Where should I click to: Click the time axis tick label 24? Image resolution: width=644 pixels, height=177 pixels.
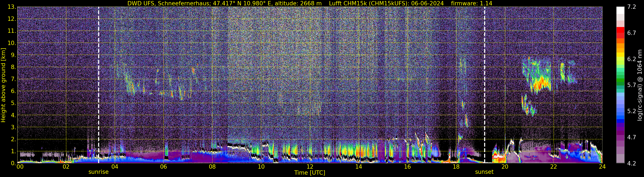click(602, 167)
